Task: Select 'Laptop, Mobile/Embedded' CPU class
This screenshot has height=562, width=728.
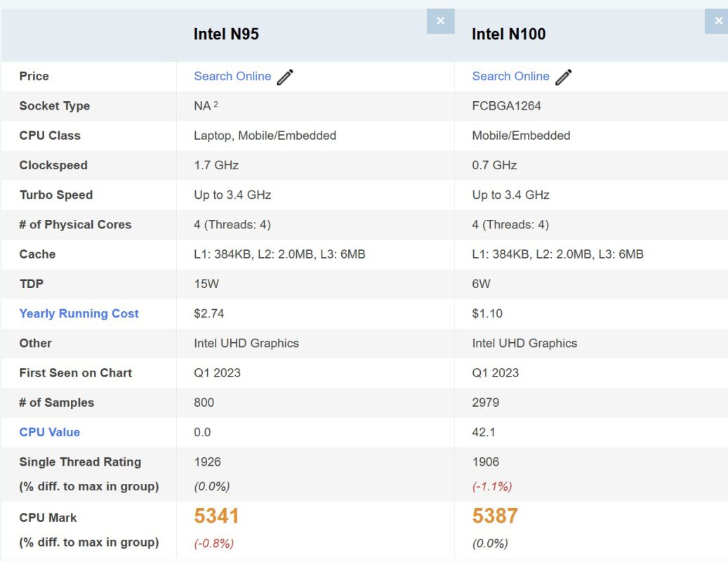Action: [x=265, y=136]
